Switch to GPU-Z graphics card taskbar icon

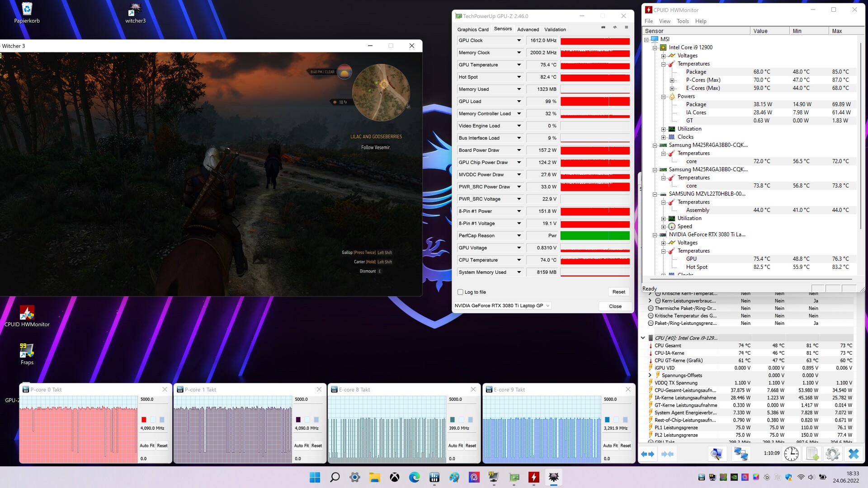514,477
